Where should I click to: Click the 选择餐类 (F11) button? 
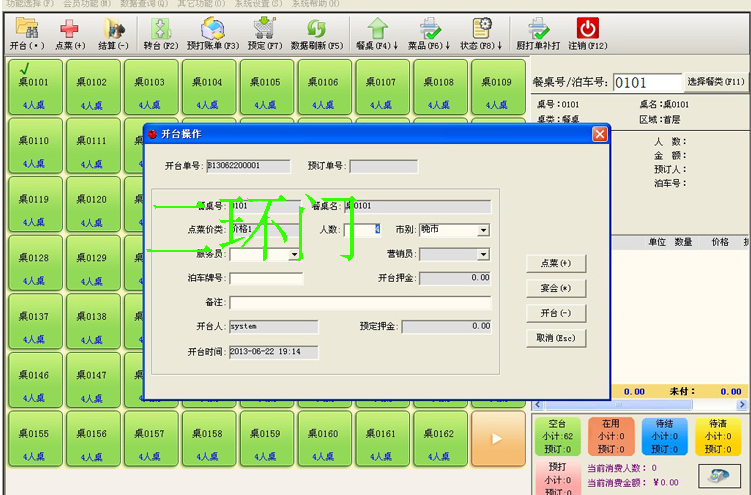pos(716,82)
